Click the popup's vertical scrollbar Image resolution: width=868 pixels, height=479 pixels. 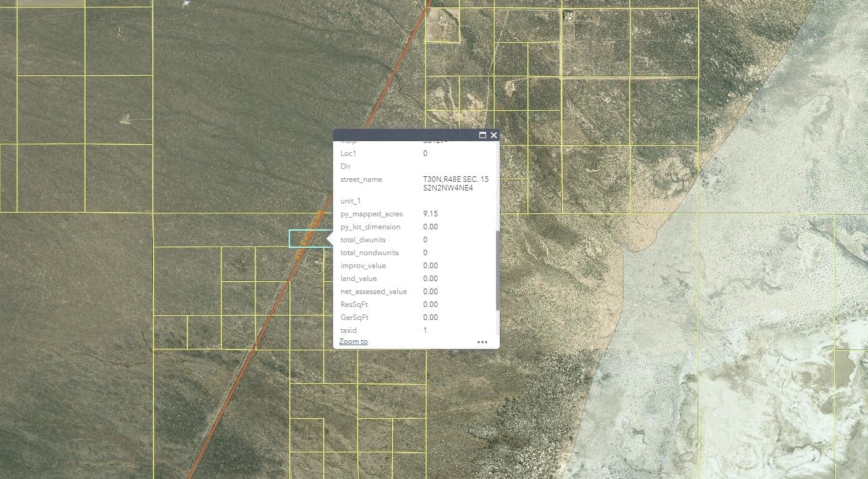[497, 271]
